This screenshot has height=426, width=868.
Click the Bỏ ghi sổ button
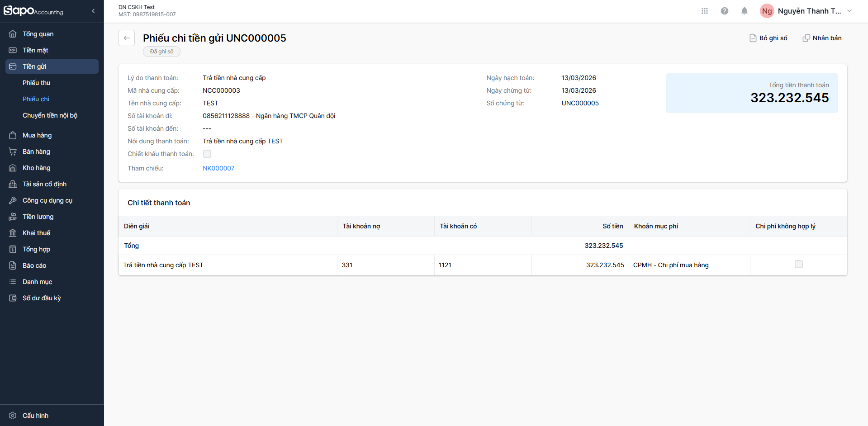[x=773, y=38]
